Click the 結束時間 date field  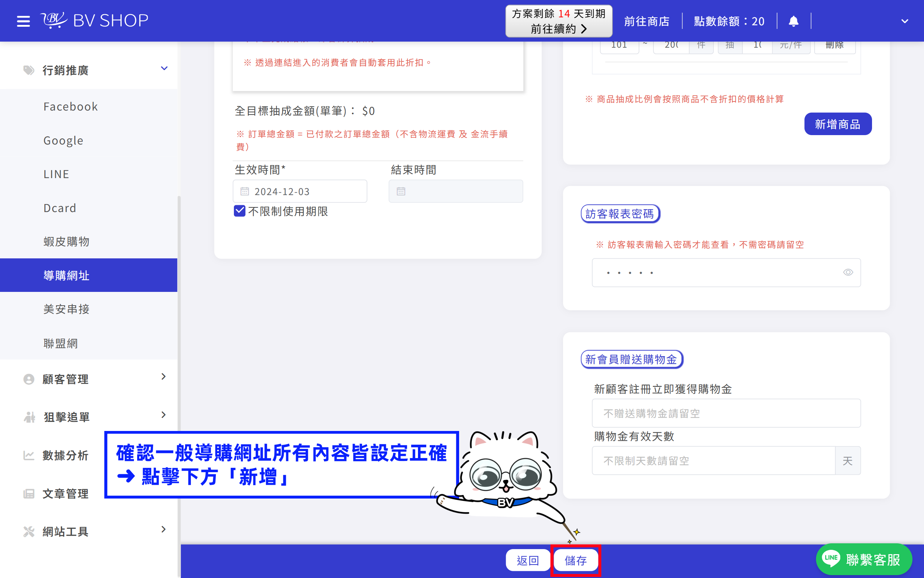pos(456,191)
